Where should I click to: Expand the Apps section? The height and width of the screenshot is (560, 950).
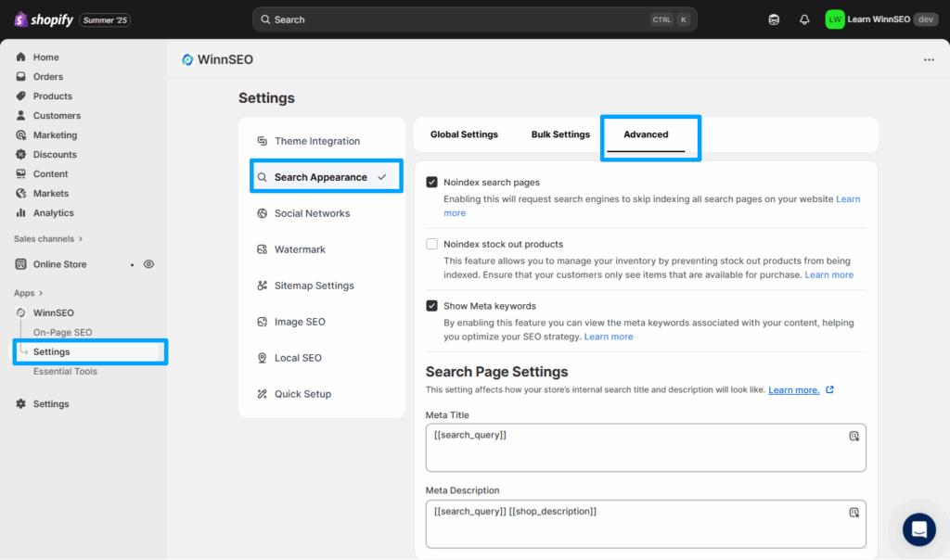[x=28, y=293]
